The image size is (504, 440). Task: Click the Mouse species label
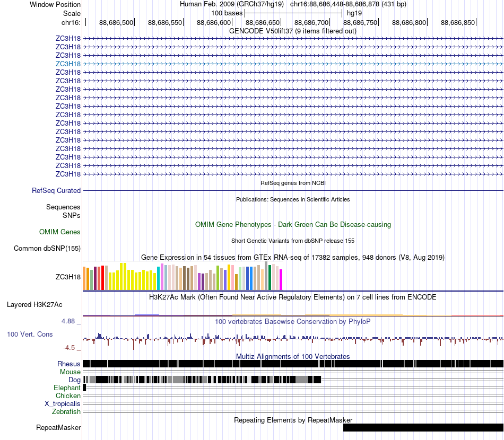coord(70,372)
